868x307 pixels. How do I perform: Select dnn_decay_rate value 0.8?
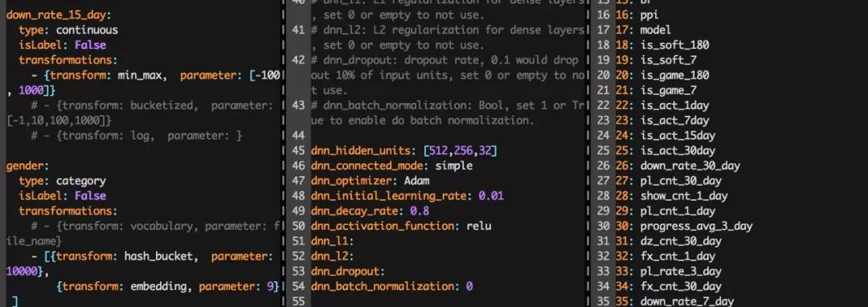pyautogui.click(x=420, y=211)
